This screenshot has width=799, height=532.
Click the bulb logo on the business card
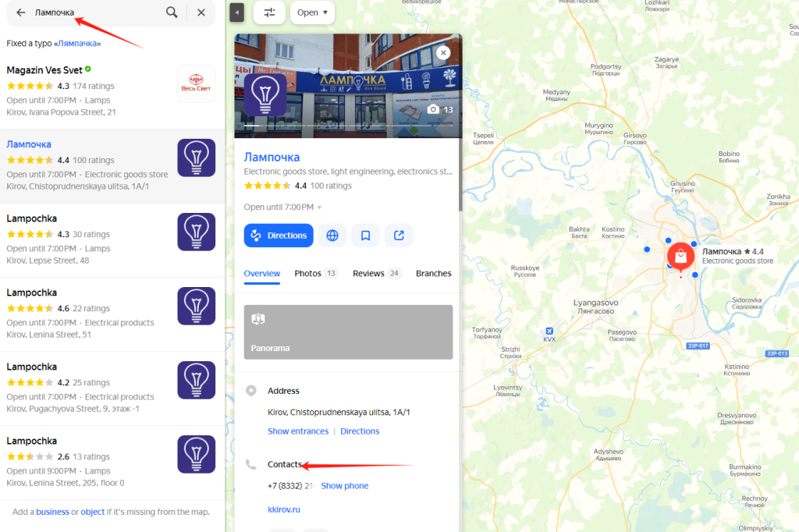tap(265, 94)
